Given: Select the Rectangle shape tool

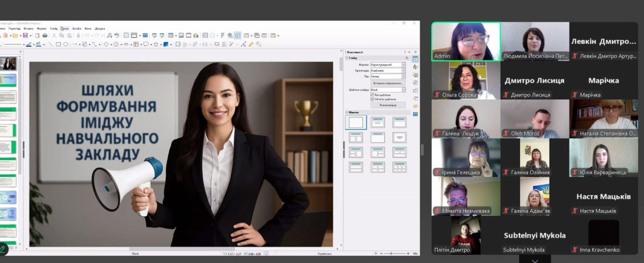Looking at the screenshot, I should pos(58,44).
